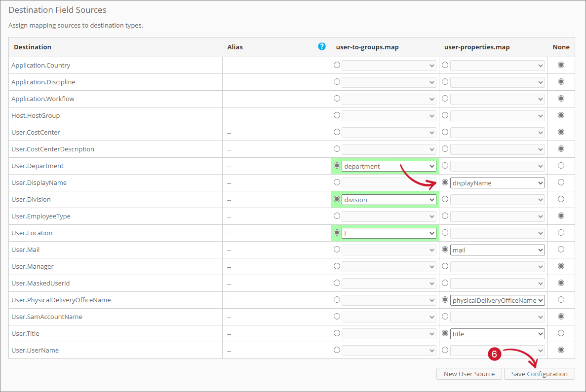Select user-to-groups.map radio for Host.HostGroup

click(x=337, y=115)
